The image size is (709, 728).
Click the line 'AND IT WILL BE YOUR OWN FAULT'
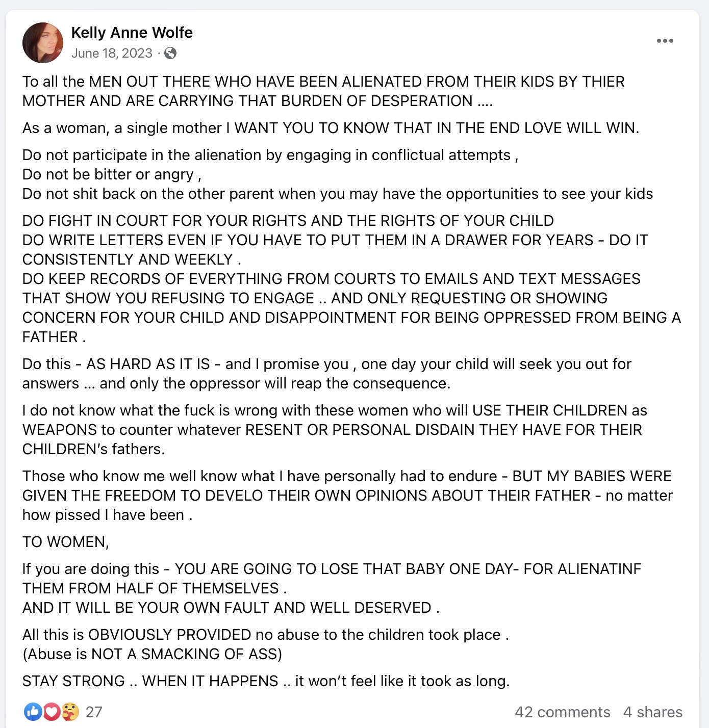point(231,608)
